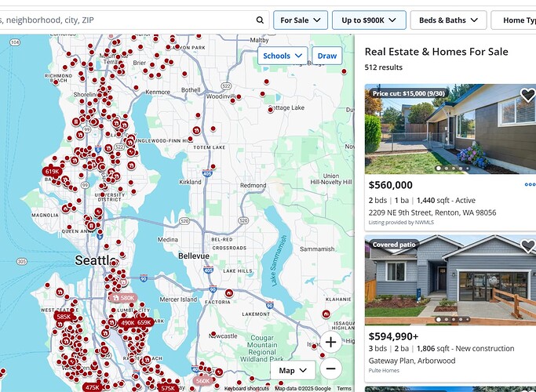
Task: Save the Gateway Plan listing with the heart
Action: tap(527, 246)
